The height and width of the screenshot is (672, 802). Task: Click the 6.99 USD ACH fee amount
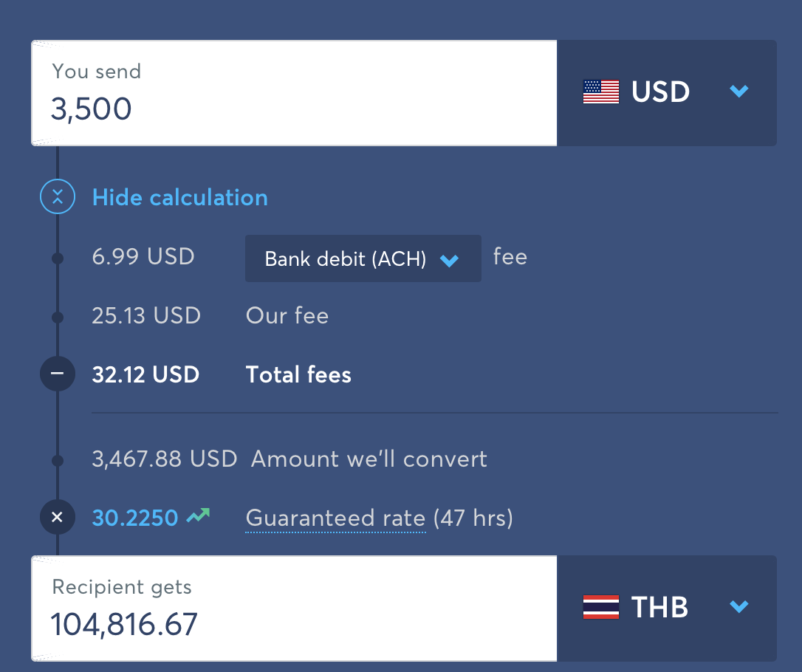pos(143,256)
